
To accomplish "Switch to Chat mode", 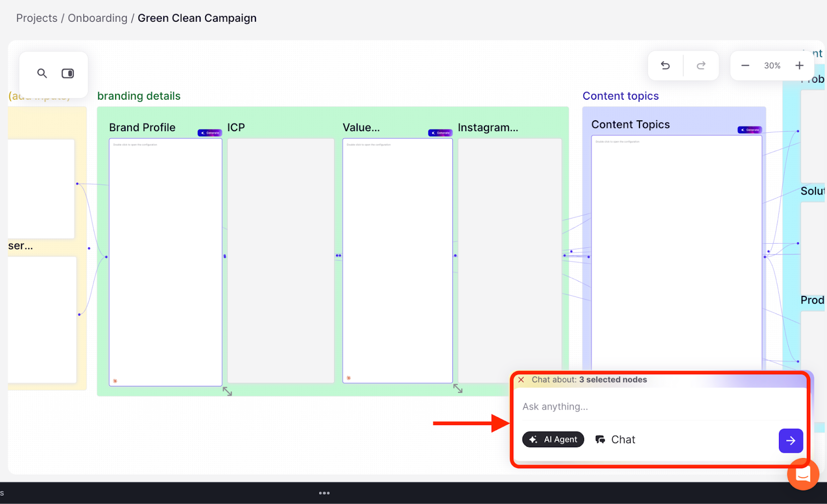I will [615, 439].
